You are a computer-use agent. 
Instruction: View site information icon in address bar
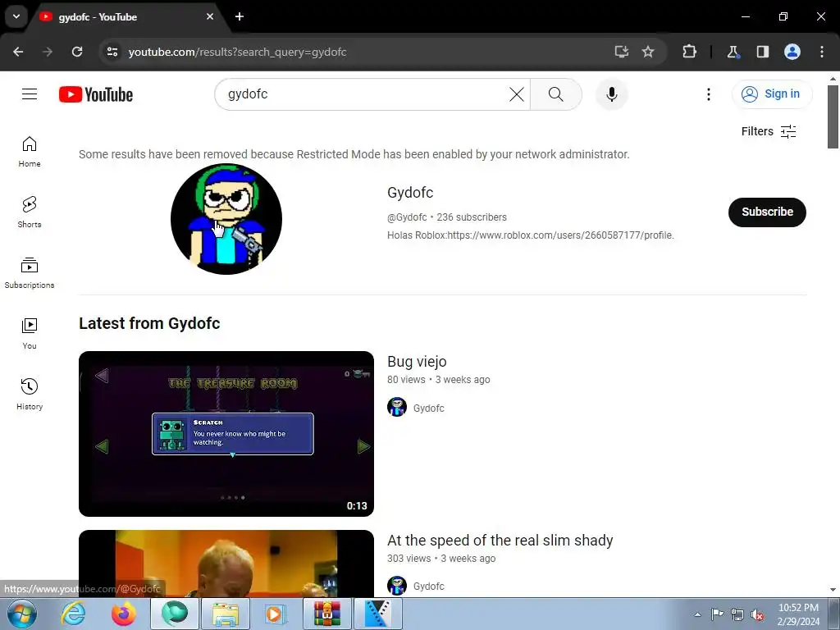pyautogui.click(x=112, y=52)
